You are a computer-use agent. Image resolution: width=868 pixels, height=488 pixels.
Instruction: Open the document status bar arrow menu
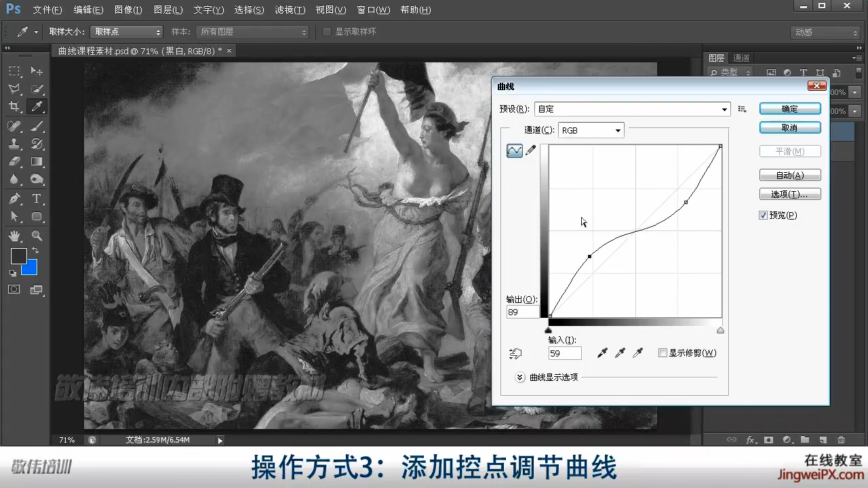(x=220, y=441)
